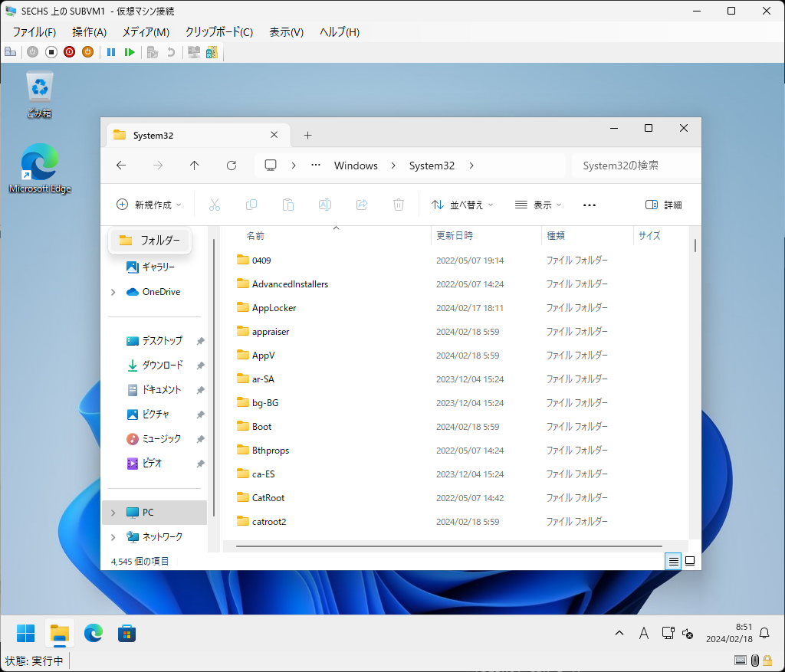785x672 pixels.
Task: Click the black square Turn Off VM icon
Action: (51, 52)
